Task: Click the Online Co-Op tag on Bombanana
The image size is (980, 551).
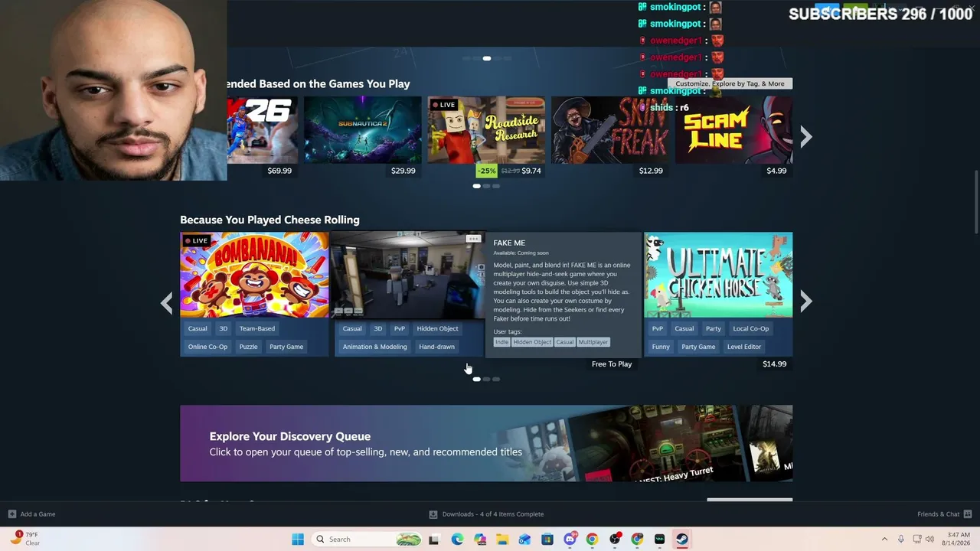Action: click(207, 347)
